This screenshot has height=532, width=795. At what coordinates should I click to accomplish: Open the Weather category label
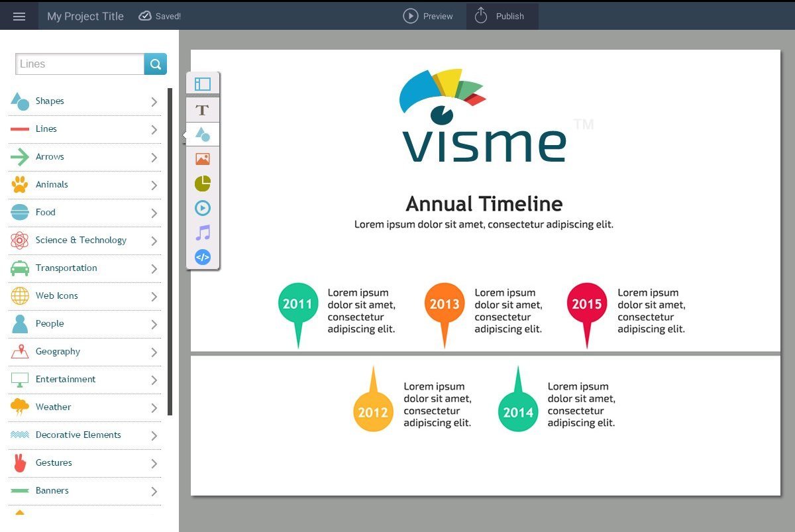point(53,407)
